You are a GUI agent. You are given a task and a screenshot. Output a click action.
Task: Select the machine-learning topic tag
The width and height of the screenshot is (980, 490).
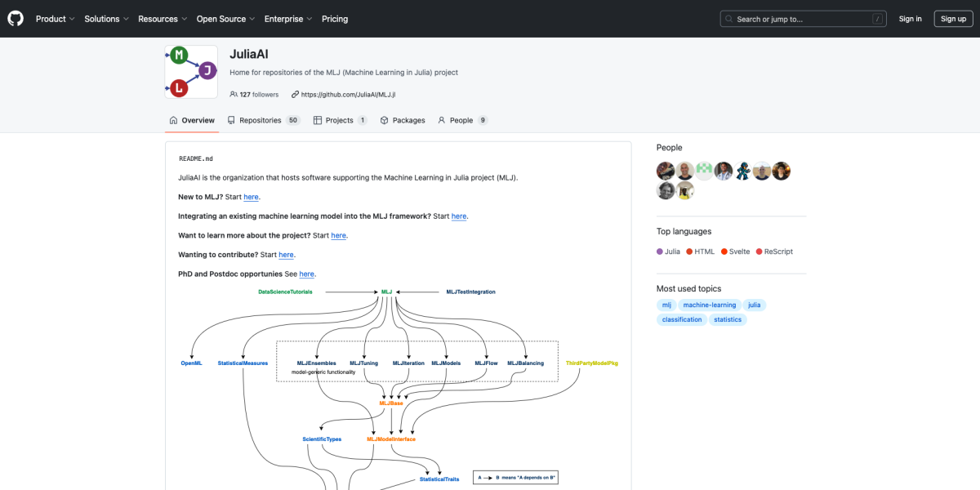click(709, 305)
